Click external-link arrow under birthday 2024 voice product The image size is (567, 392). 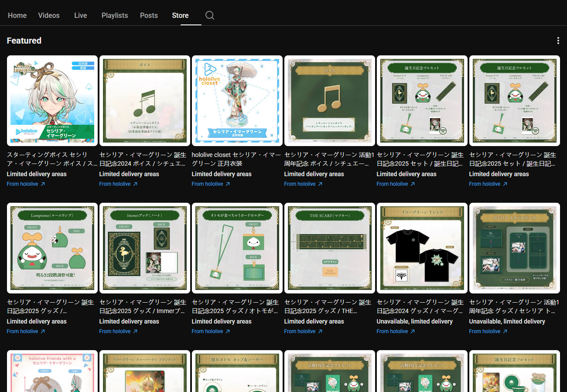pos(135,184)
